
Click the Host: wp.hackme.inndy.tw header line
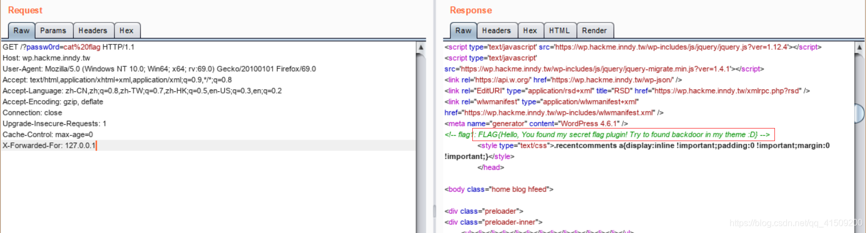tap(47, 58)
